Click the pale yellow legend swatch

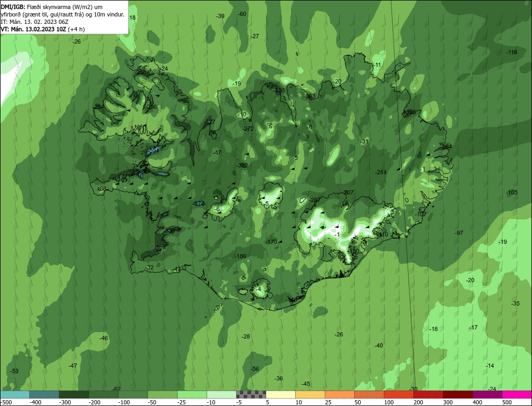pyautogui.click(x=280, y=394)
